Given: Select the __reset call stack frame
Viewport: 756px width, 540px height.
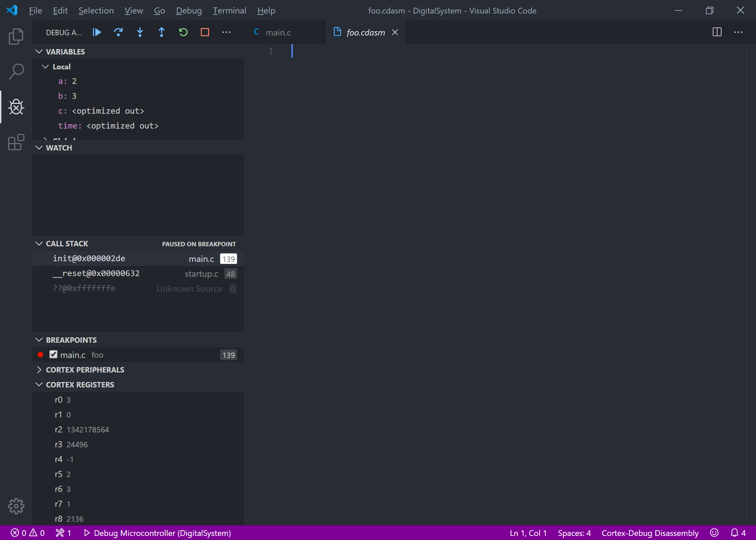Looking at the screenshot, I should coord(96,273).
